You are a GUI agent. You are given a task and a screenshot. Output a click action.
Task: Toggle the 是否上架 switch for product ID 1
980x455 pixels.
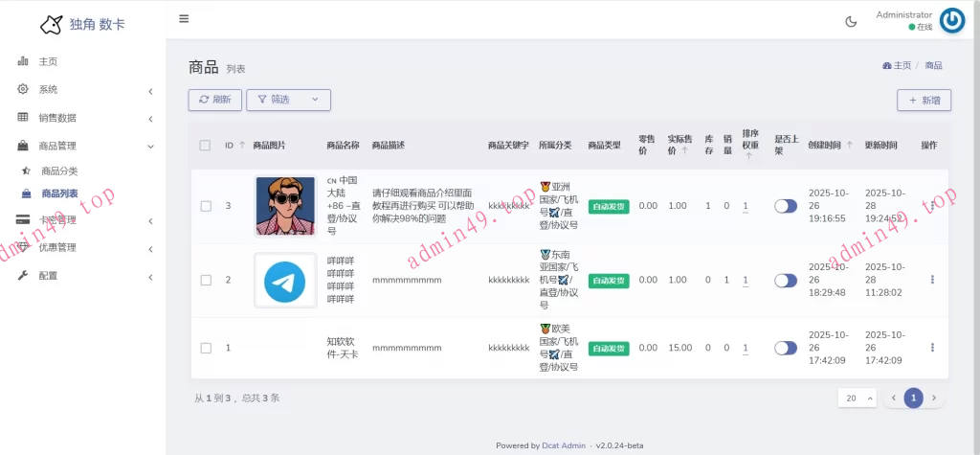coord(785,348)
